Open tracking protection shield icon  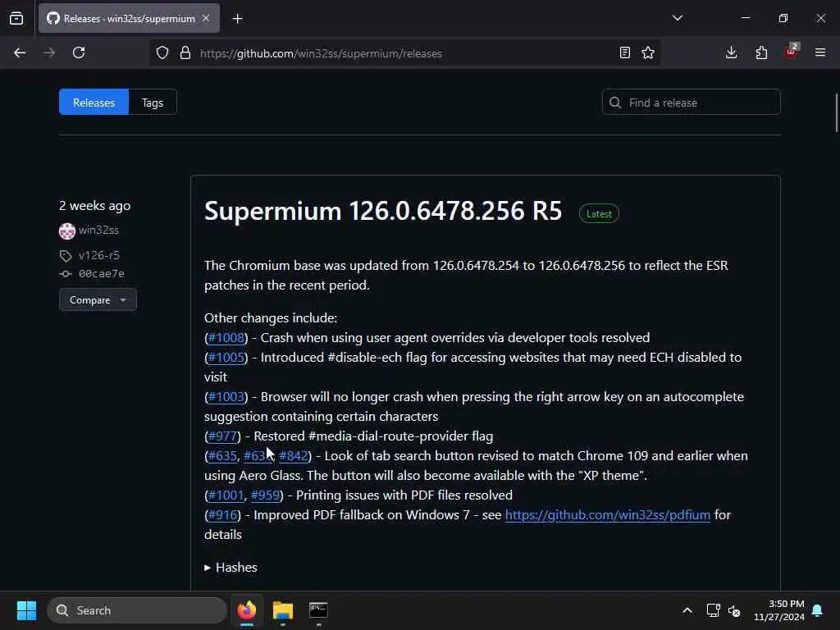[162, 52]
